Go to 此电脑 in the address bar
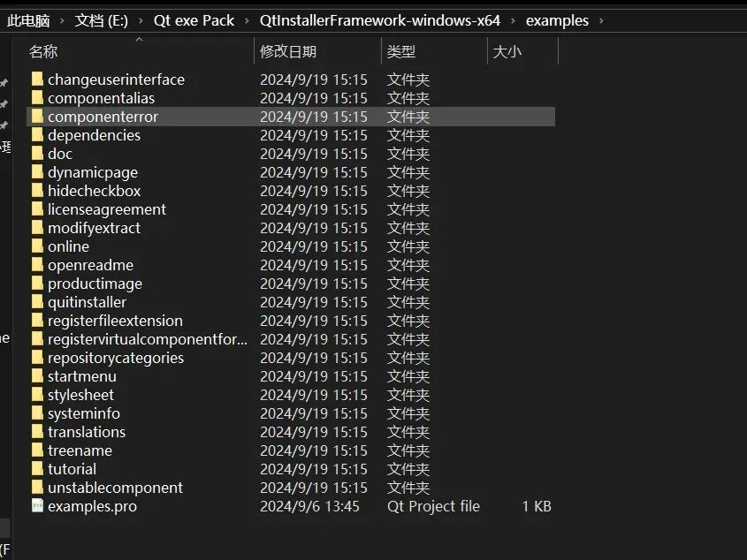 [28, 21]
